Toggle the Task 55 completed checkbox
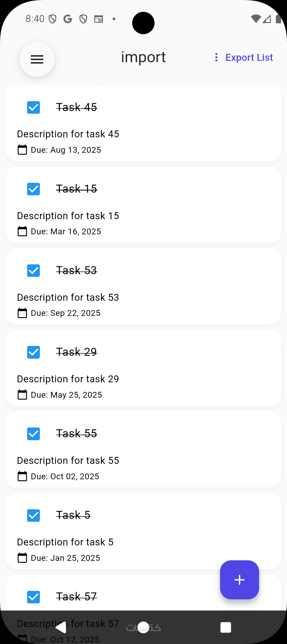 33,434
